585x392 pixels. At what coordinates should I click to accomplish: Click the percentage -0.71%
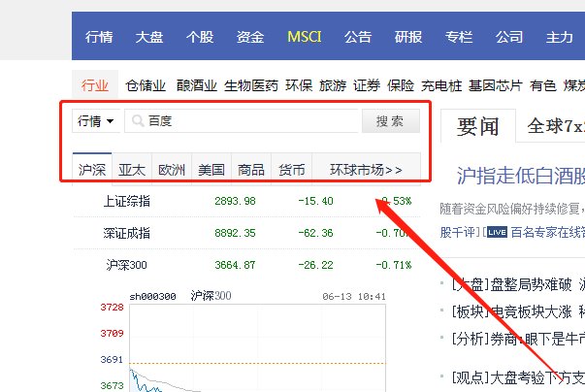point(394,265)
